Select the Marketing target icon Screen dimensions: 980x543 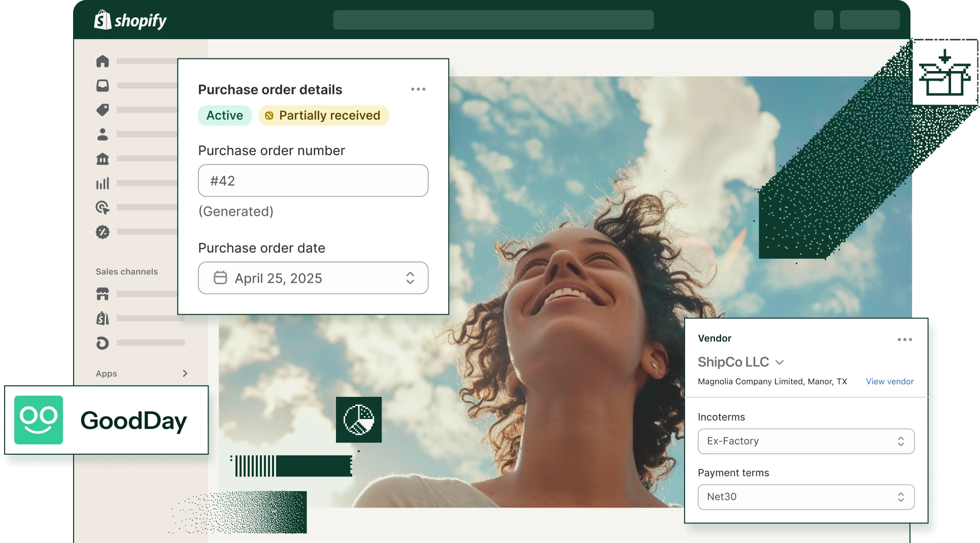(x=103, y=208)
